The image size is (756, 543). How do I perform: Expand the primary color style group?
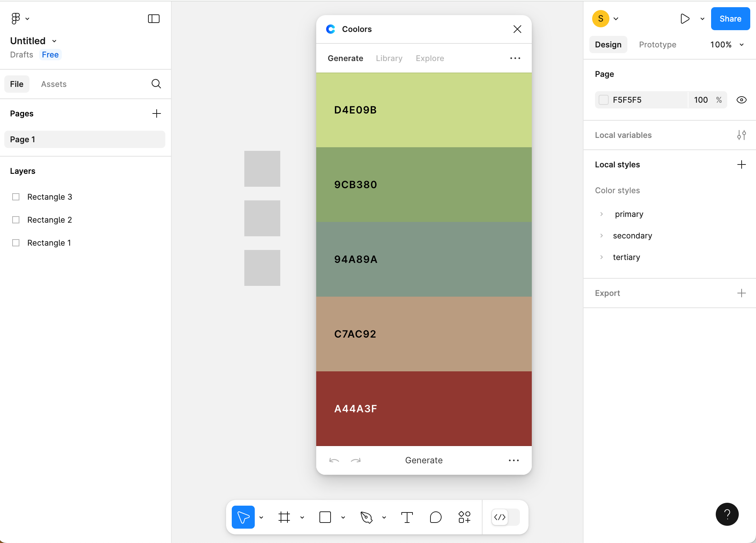[x=601, y=214]
